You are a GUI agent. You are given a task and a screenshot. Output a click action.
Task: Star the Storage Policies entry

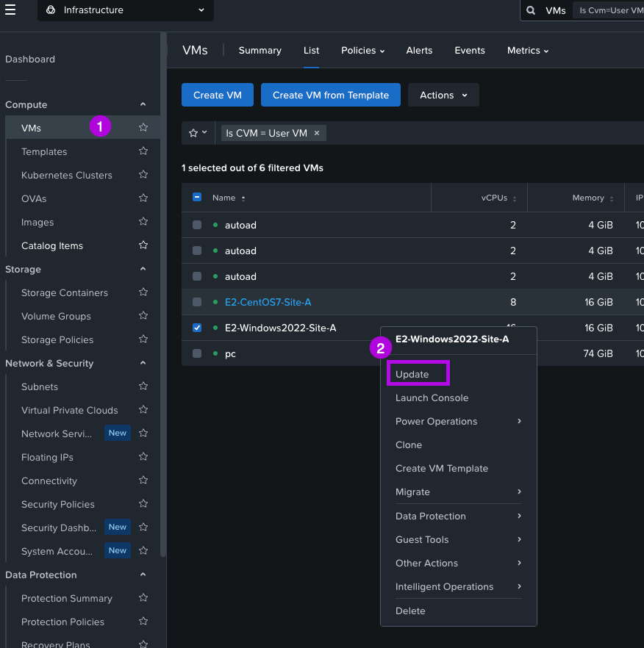[x=143, y=339]
